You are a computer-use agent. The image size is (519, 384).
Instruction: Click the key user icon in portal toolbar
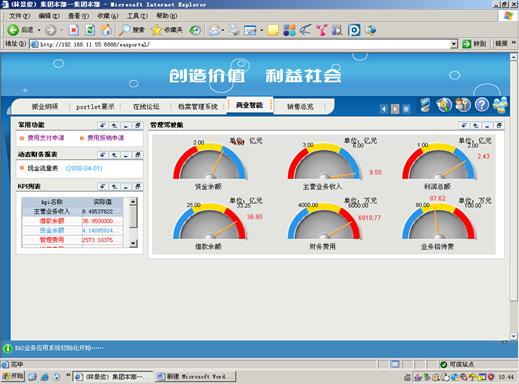click(463, 105)
